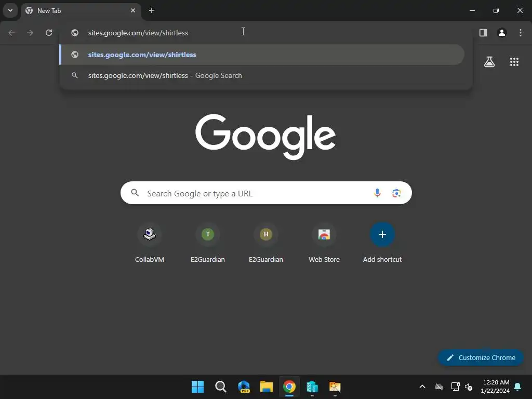The height and width of the screenshot is (399, 532).
Task: Open the network status tray icon
Action: pos(455,387)
